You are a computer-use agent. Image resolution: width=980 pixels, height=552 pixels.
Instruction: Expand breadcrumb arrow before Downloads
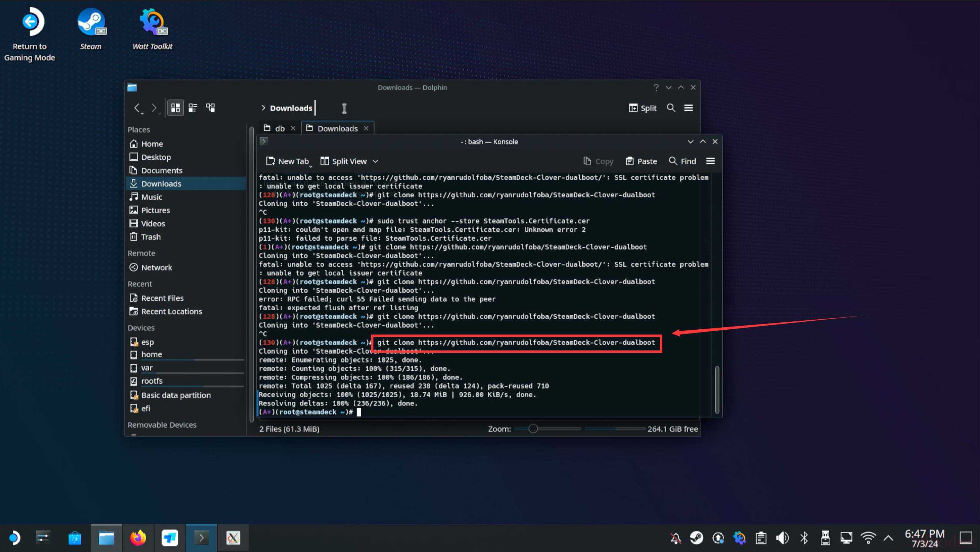pyautogui.click(x=263, y=108)
